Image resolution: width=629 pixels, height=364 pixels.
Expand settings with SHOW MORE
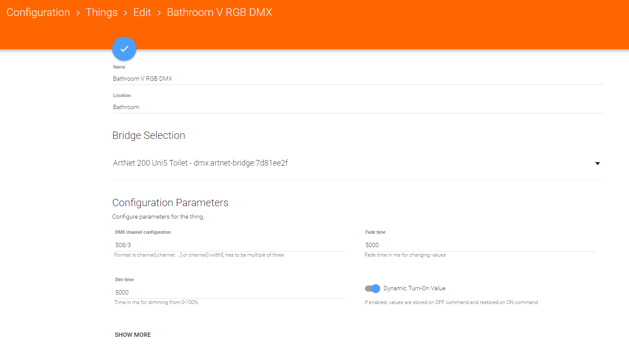point(133,335)
